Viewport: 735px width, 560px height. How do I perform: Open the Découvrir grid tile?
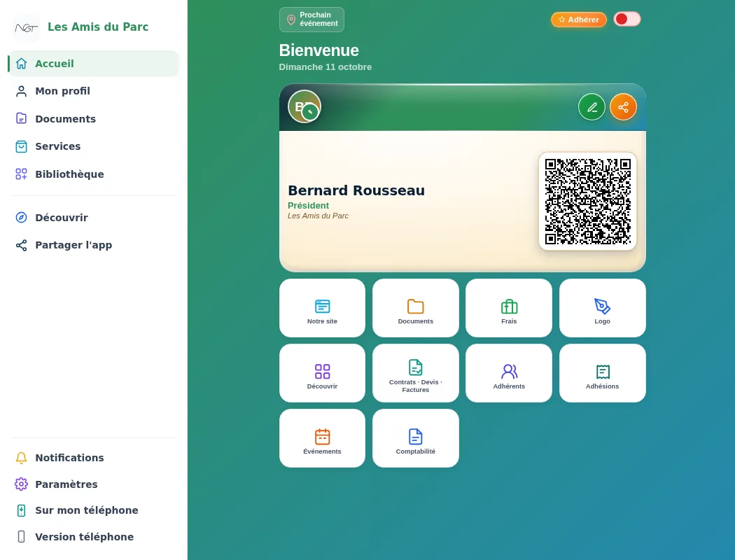coord(322,373)
